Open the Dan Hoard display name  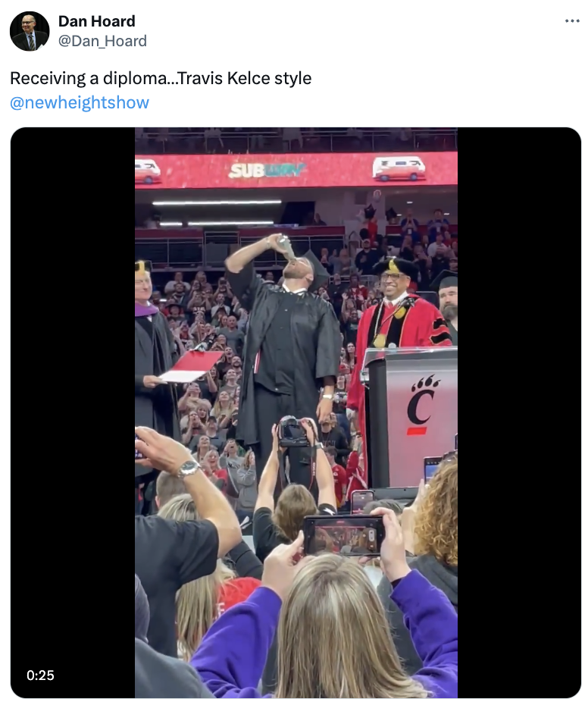97,21
